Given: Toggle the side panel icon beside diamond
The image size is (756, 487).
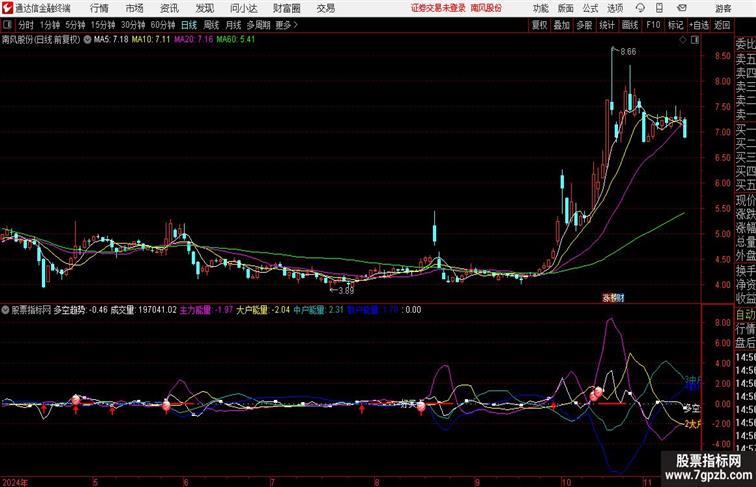Looking at the screenshot, I should tap(695, 40).
